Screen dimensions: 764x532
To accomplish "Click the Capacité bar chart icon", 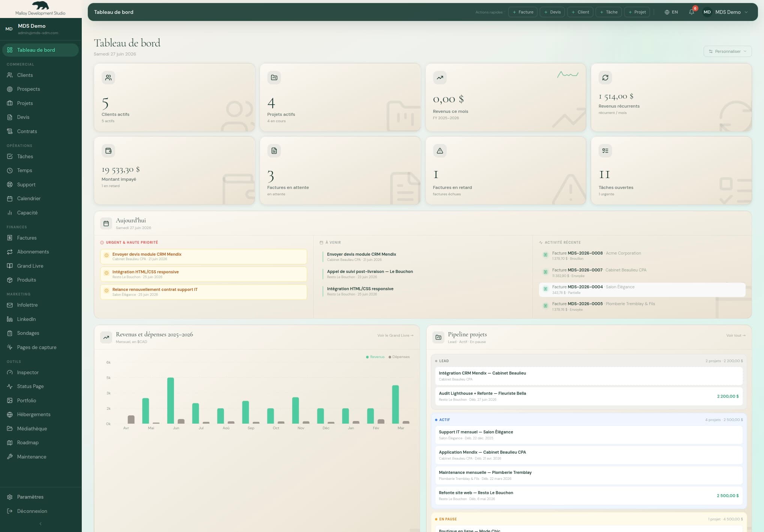I will [x=10, y=213].
